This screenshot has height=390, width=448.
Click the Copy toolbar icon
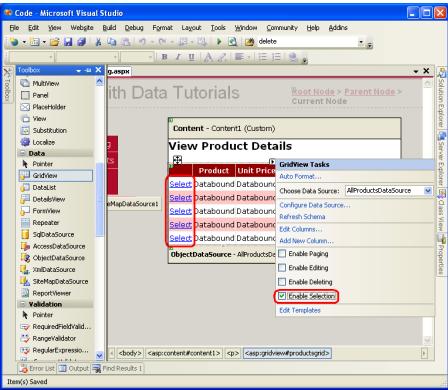point(112,42)
